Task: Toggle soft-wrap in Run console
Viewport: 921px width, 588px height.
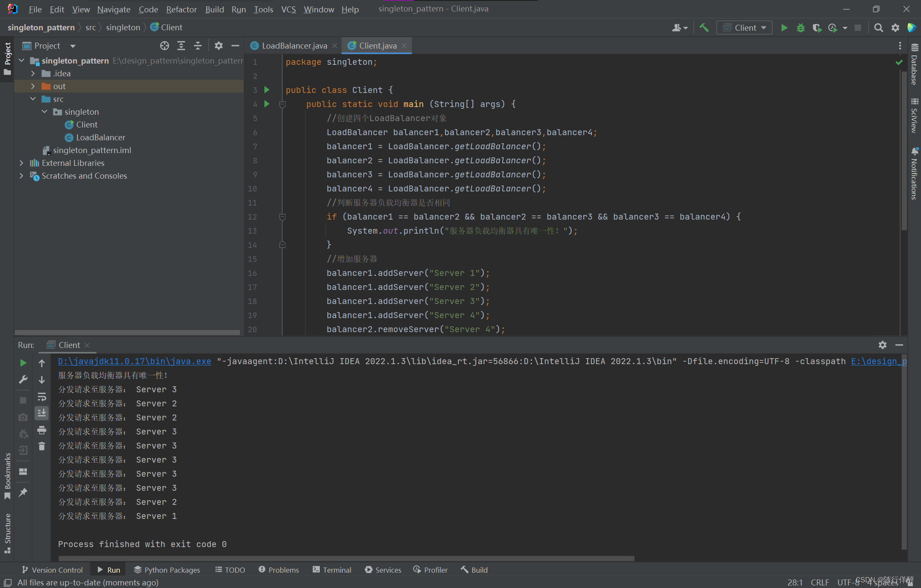Action: click(42, 397)
